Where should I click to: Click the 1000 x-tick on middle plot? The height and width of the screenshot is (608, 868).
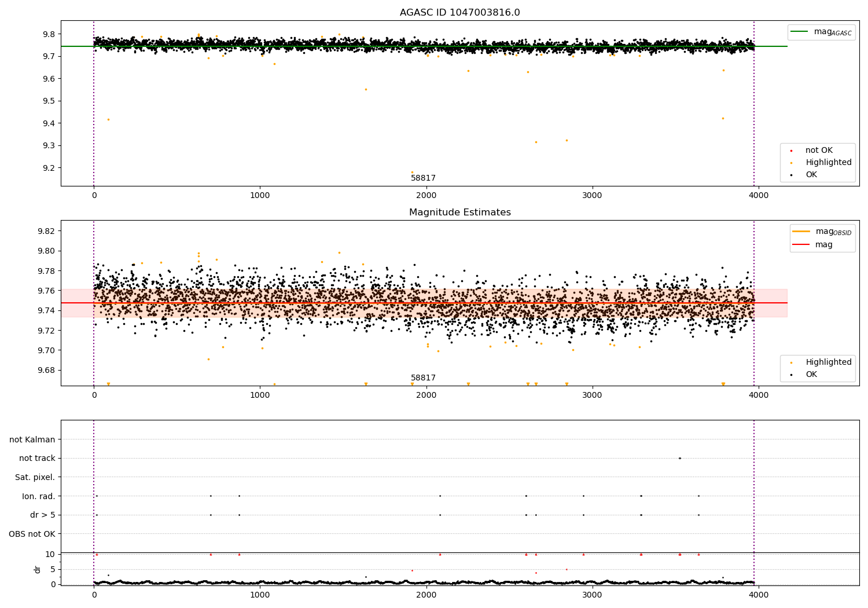click(x=260, y=395)
